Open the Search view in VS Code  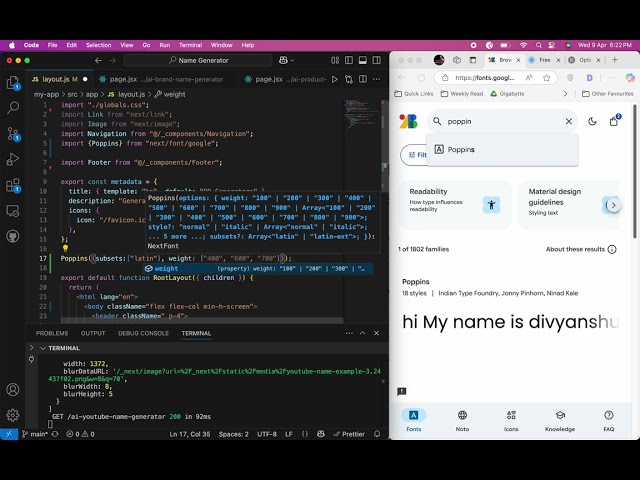click(13, 108)
